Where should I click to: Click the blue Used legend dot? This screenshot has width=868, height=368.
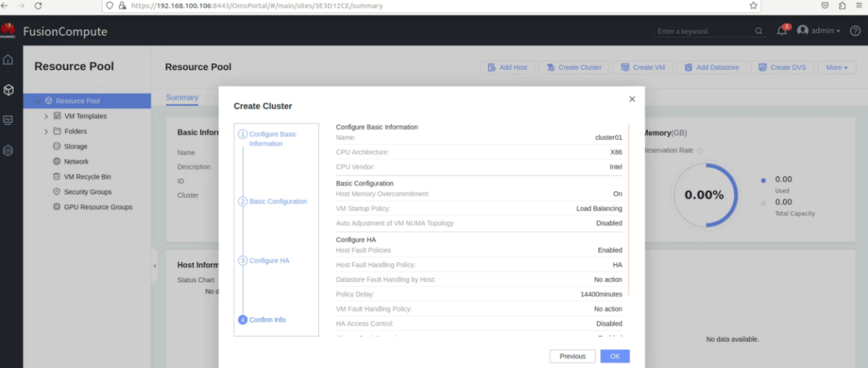763,180
